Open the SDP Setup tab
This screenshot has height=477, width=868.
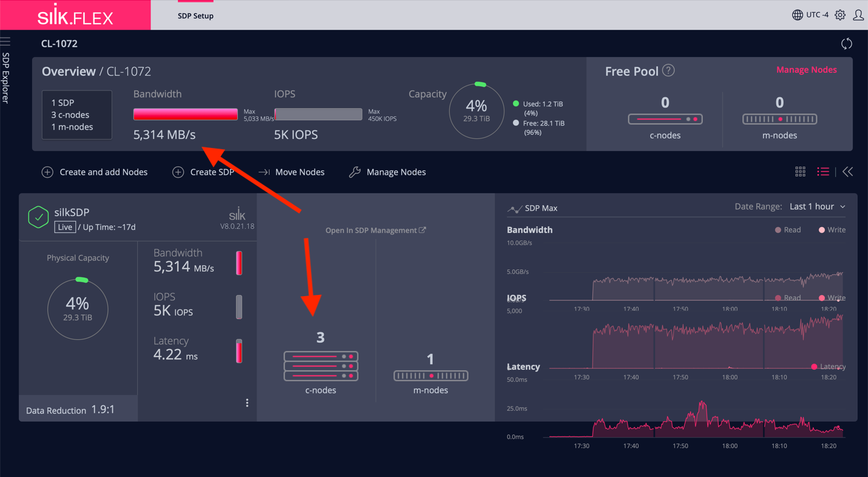pyautogui.click(x=195, y=16)
